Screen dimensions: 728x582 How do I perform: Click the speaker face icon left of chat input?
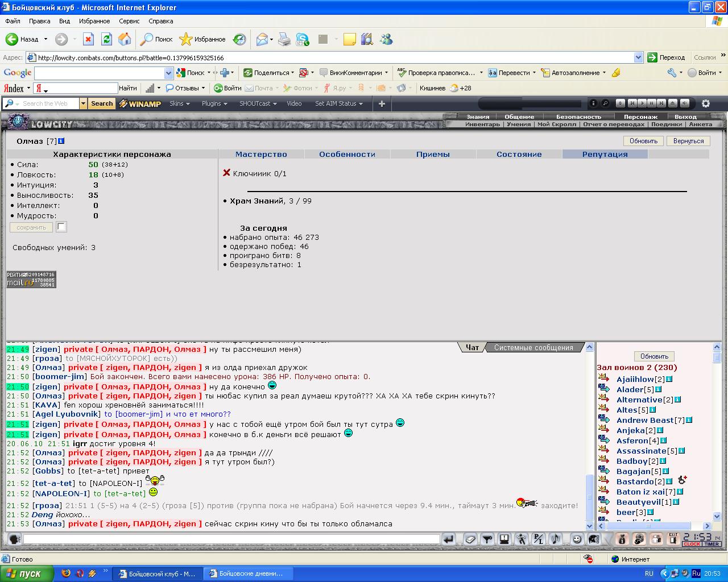point(14,539)
